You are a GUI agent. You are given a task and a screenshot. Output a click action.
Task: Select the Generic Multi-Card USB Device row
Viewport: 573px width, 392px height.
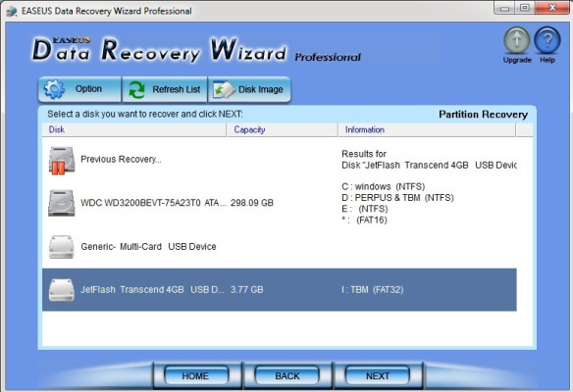(280, 247)
